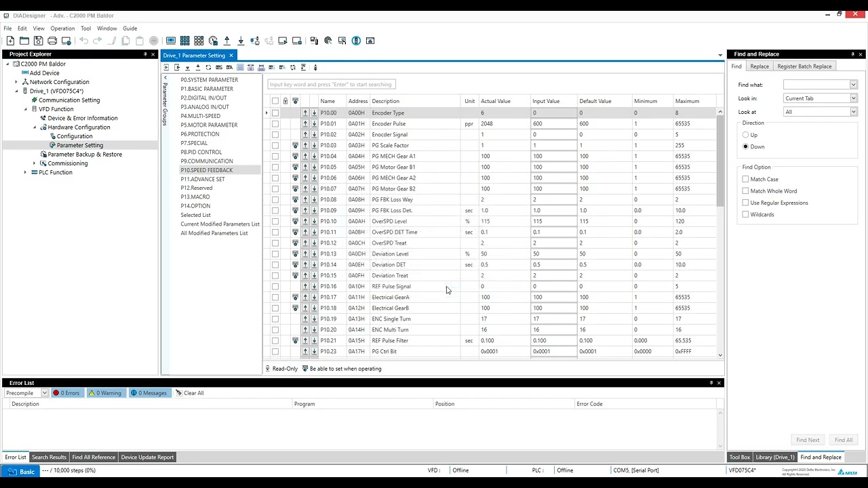
Task: Open the Look at dropdown
Action: (x=853, y=112)
